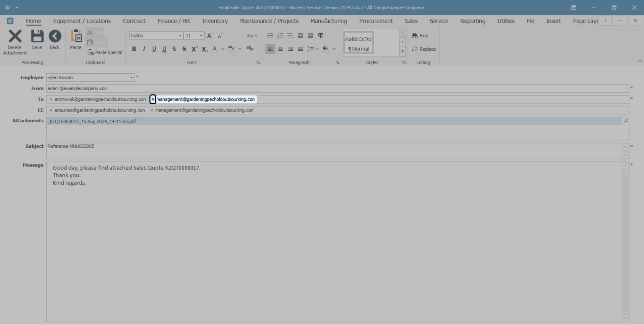
Task: Remove management recipient from To field
Action: click(153, 99)
